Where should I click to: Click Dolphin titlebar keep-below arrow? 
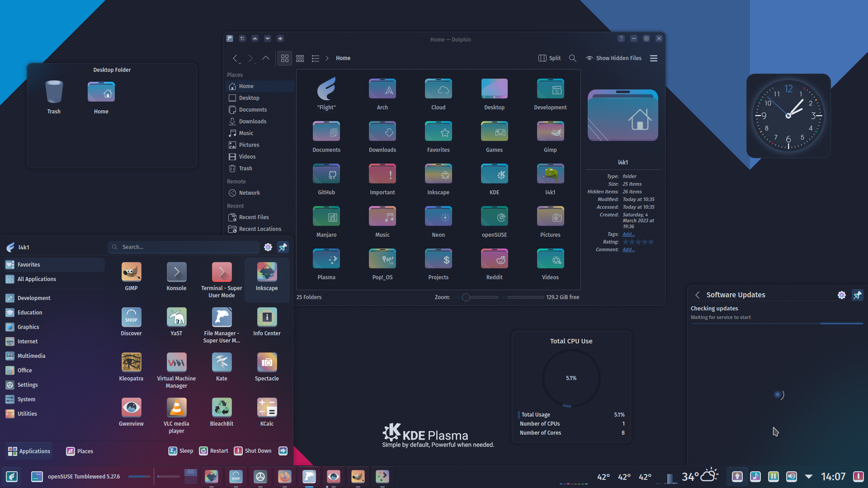click(268, 39)
